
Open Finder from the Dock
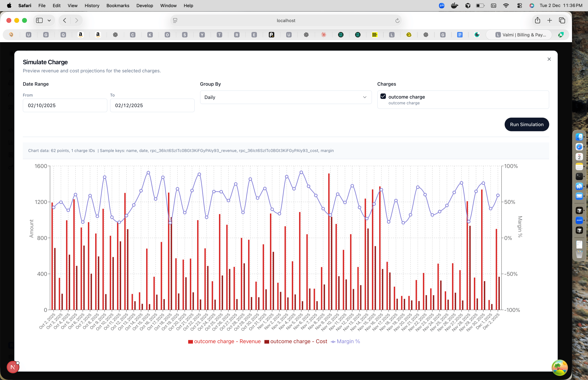click(579, 137)
